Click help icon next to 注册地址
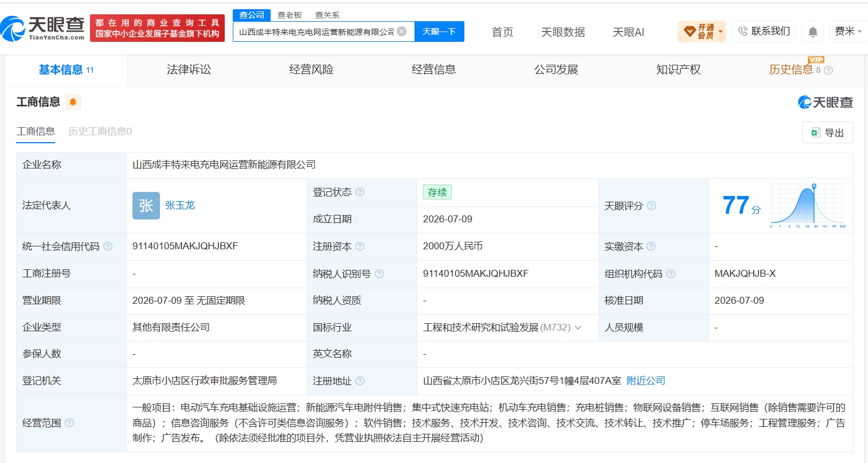Viewport: 868px width, 463px height. click(359, 381)
